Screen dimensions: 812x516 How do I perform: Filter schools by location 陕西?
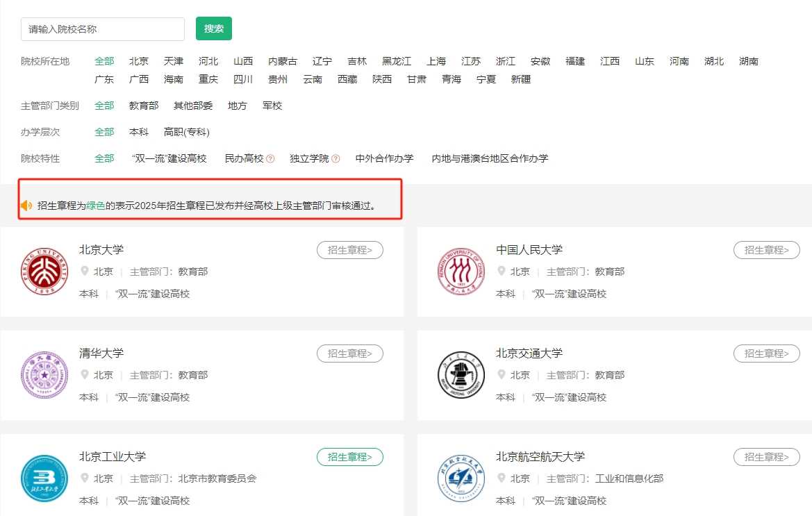[x=381, y=79]
